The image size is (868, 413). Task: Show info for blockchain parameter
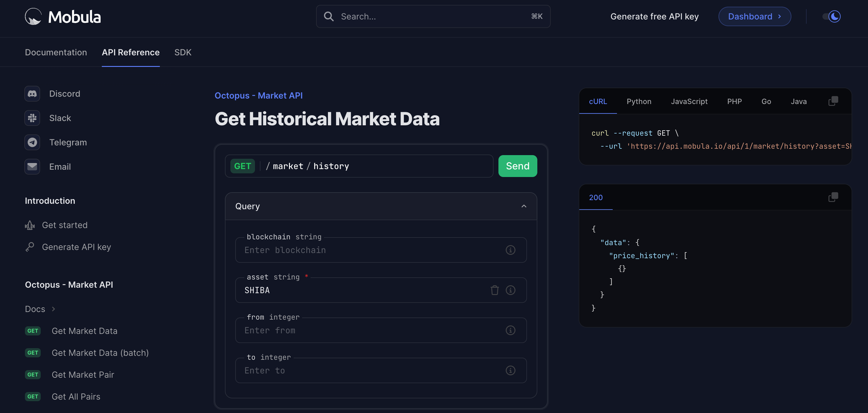[511, 250]
